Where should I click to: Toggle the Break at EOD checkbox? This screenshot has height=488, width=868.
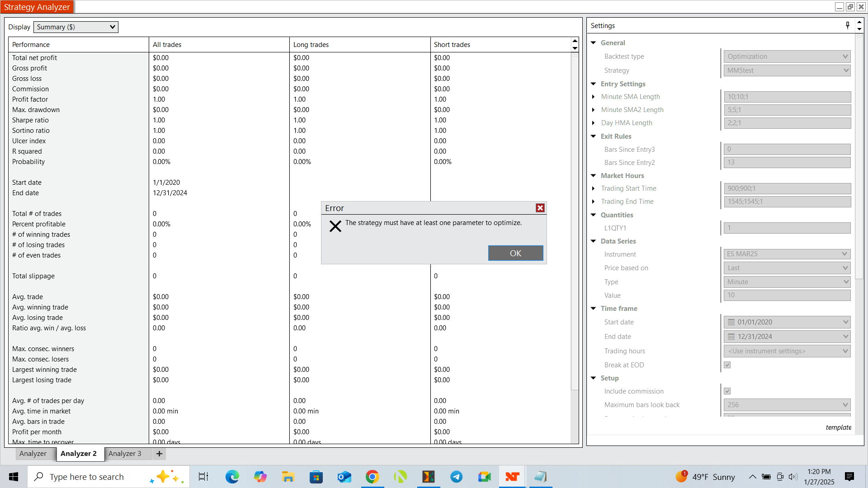click(x=727, y=365)
